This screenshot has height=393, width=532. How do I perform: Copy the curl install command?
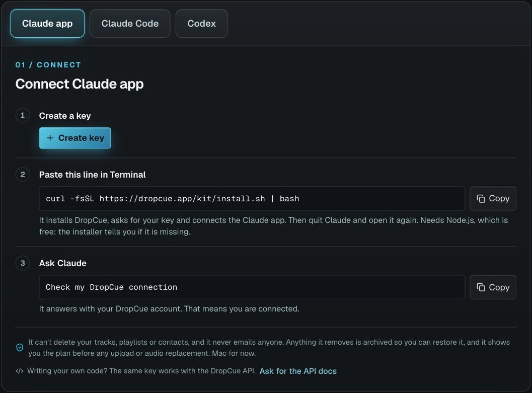[493, 199]
